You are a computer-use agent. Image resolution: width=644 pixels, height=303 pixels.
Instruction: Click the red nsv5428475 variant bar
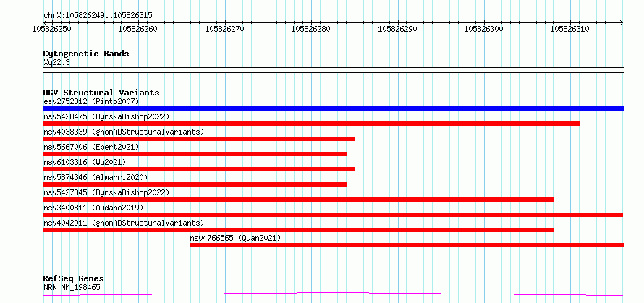pos(311,124)
